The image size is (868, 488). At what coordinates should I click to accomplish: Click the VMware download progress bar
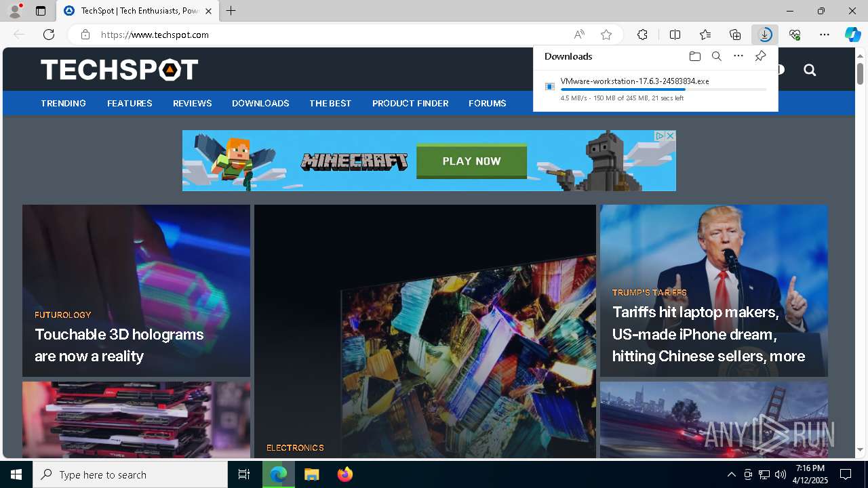(663, 89)
